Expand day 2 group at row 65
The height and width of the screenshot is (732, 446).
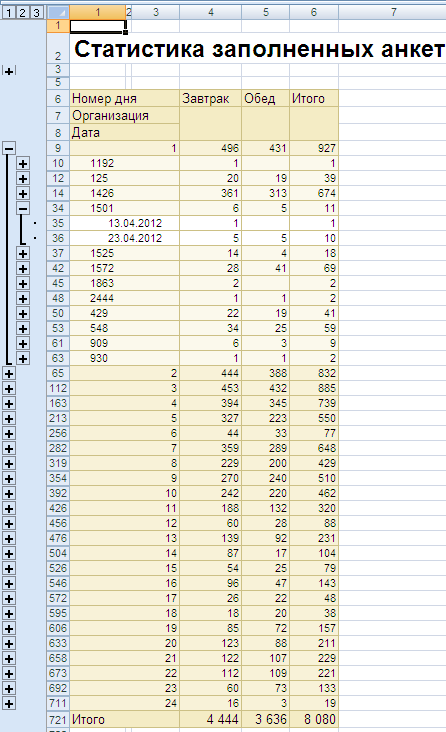click(x=9, y=373)
